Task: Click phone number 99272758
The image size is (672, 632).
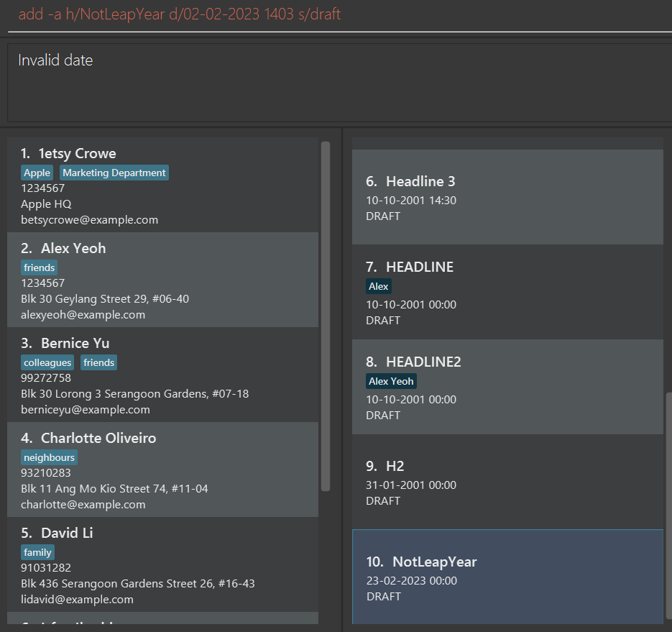Action: [x=46, y=378]
